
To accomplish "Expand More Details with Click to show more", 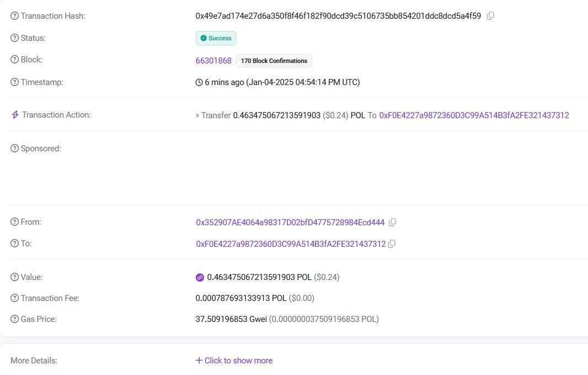I will pyautogui.click(x=234, y=361).
